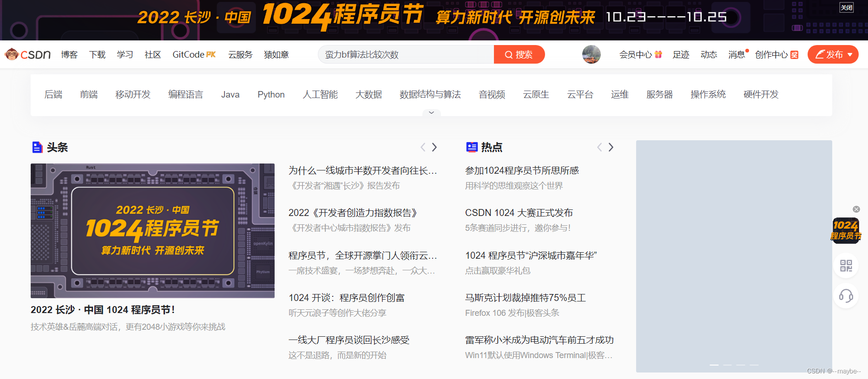Image resolution: width=868 pixels, height=379 pixels.
Task: Open 动态 link
Action: 709,54
